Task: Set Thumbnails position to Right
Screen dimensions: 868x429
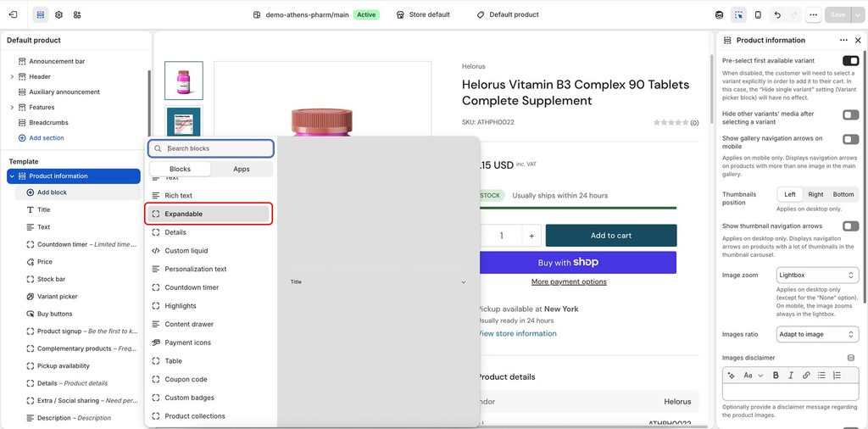Action: (815, 194)
